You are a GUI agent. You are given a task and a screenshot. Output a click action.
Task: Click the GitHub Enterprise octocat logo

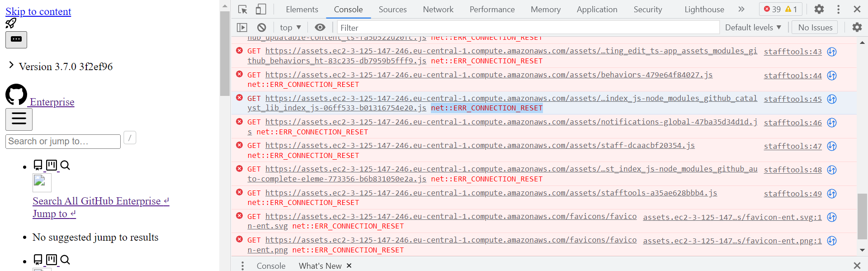[x=16, y=95]
